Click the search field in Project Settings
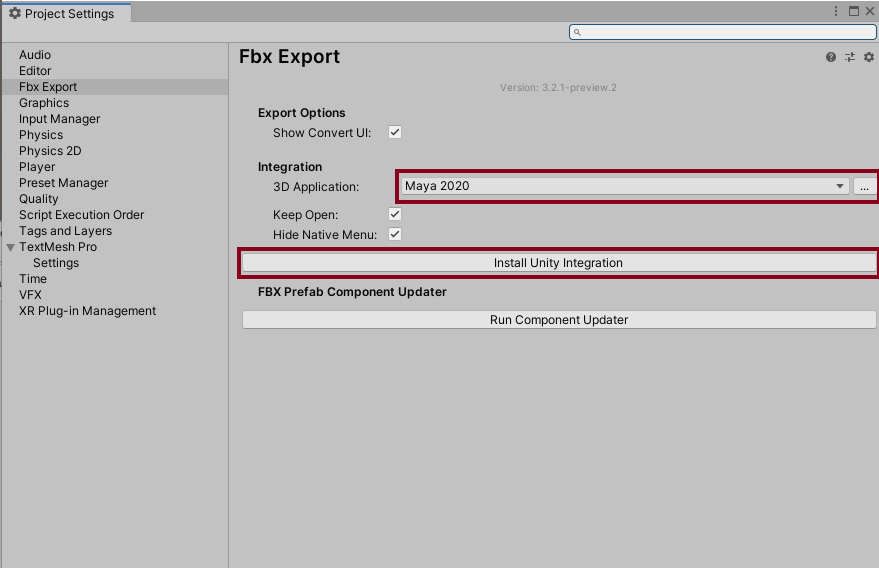Image resolution: width=879 pixels, height=568 pixels. (x=722, y=33)
